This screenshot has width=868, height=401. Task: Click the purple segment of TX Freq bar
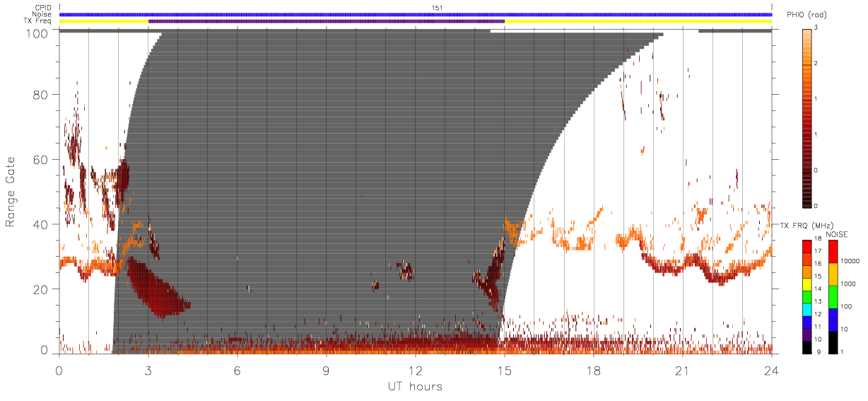point(327,21)
